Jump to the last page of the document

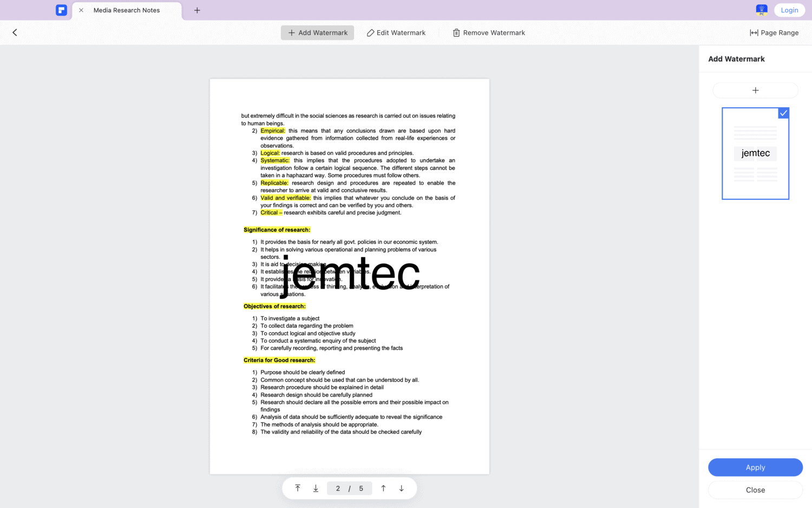click(x=316, y=488)
